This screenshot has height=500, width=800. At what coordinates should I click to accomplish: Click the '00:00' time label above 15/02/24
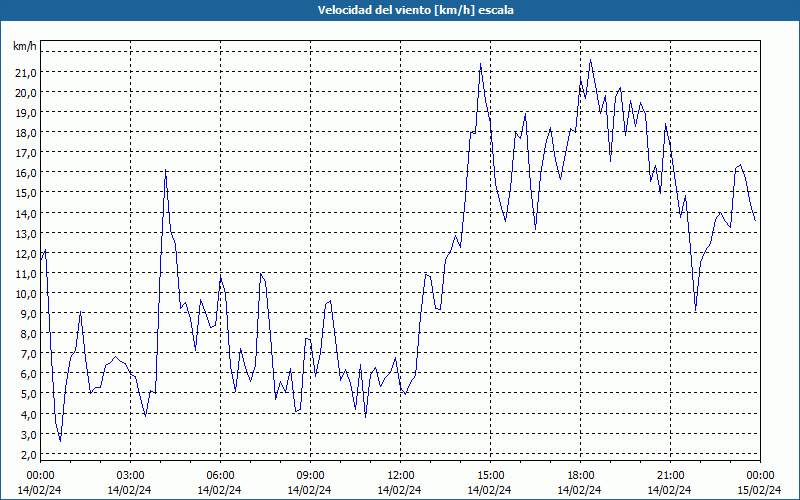[760, 475]
